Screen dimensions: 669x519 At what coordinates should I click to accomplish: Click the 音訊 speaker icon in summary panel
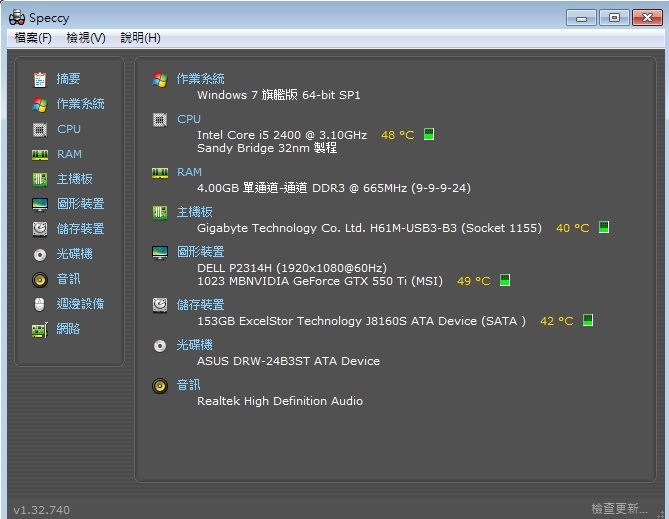(x=160, y=386)
